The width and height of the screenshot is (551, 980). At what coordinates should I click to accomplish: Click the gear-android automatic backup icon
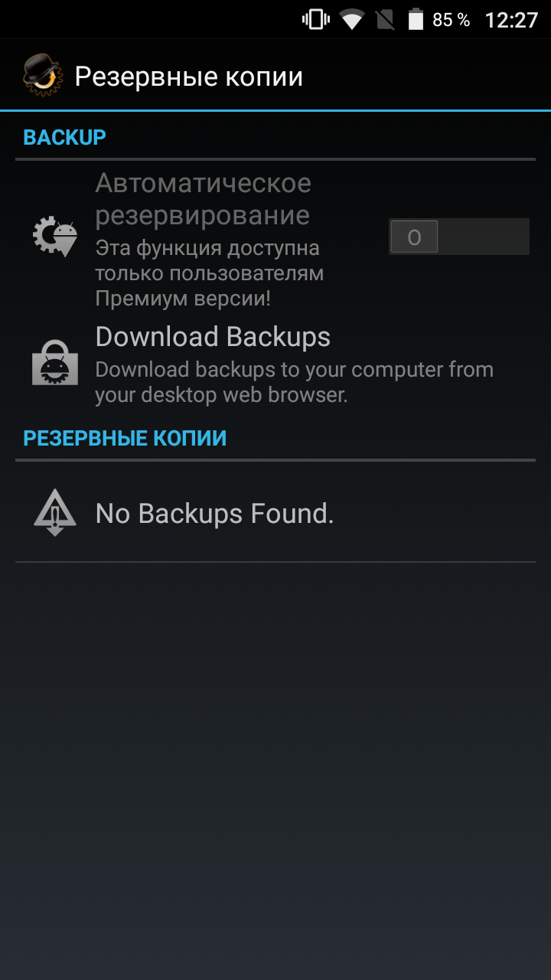tap(55, 237)
